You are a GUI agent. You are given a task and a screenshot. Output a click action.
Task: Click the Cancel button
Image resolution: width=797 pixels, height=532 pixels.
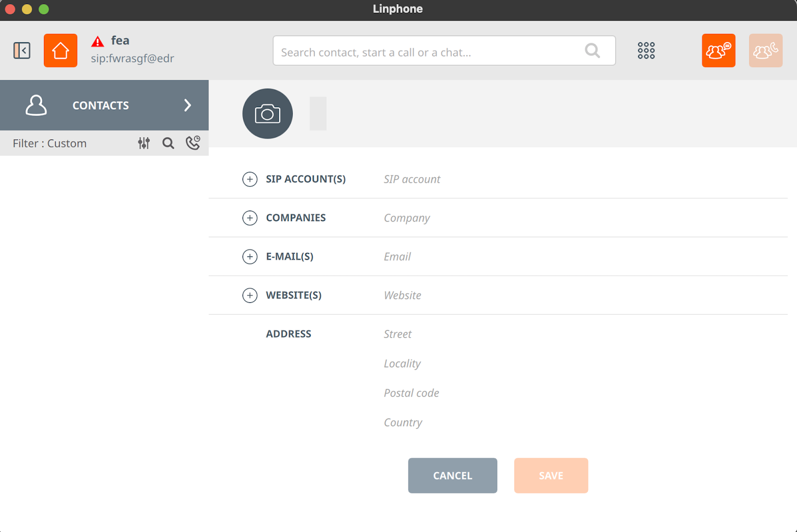click(x=452, y=476)
